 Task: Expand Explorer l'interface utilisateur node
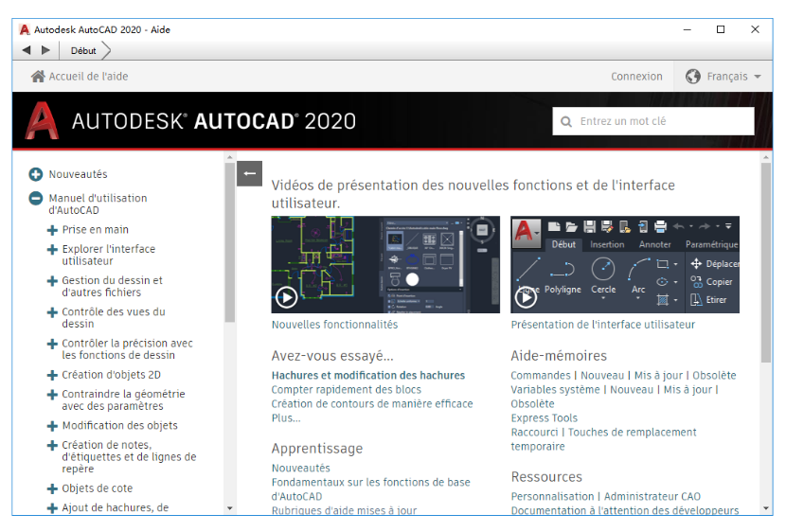click(x=52, y=249)
